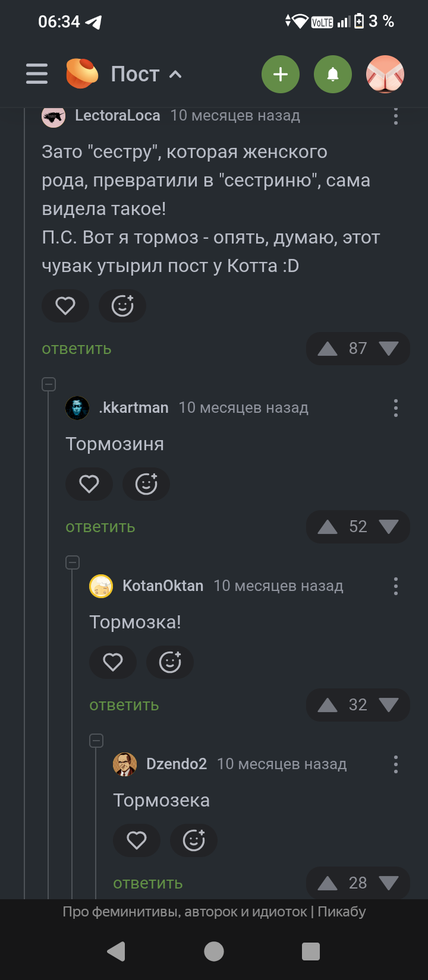Like LectoraLoca's comment with heart
Viewport: 428px width, 980px height.
(x=65, y=306)
